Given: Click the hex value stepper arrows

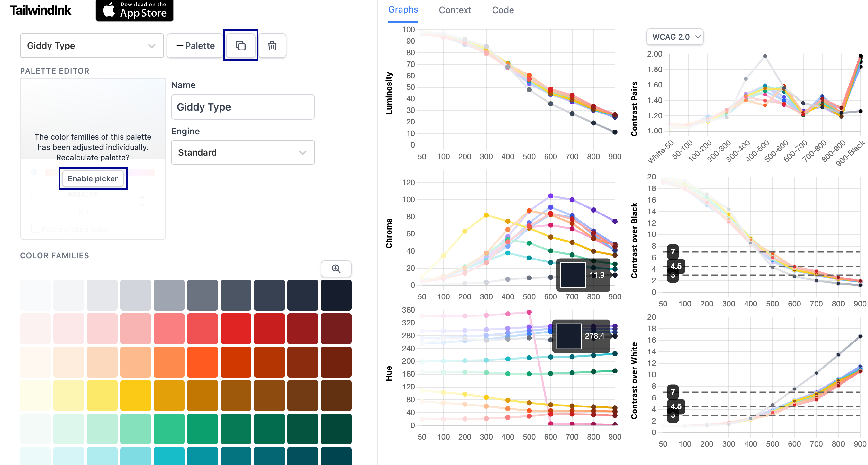Looking at the screenshot, I should [x=142, y=201].
